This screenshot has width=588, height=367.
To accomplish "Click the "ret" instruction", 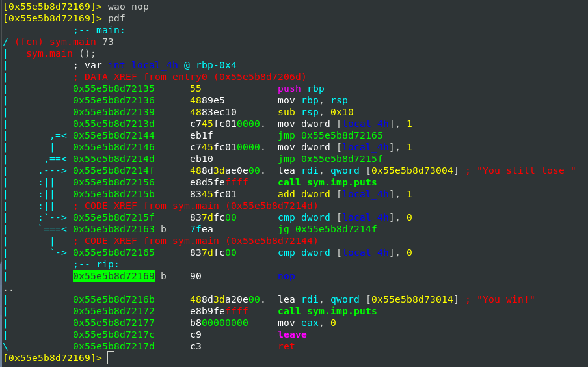I will coord(286,346).
